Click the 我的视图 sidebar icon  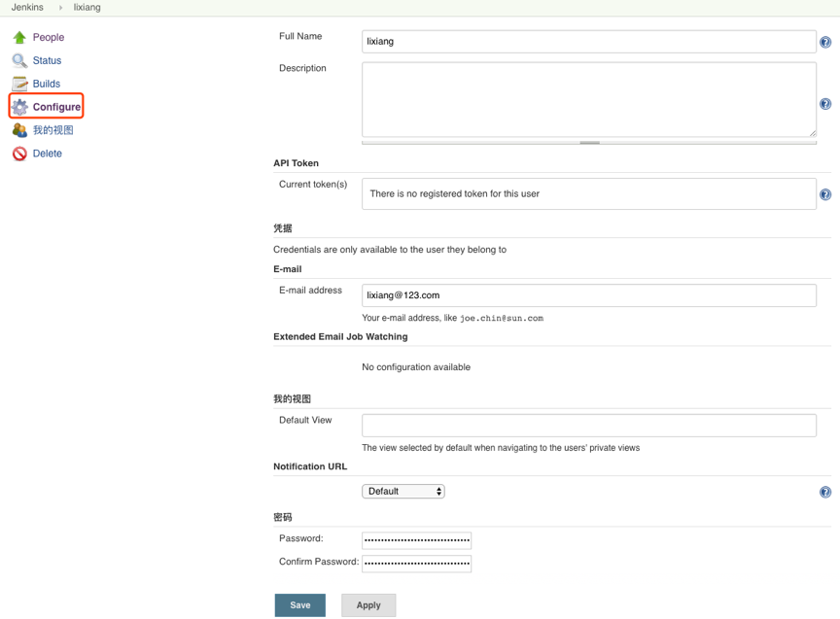coord(19,130)
